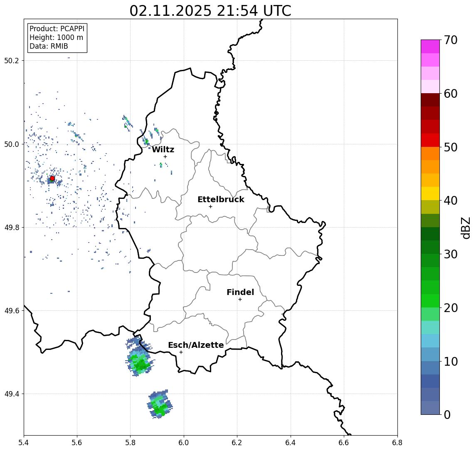Viewport: 476px width, 451px height.
Task: Click the 50.0 latitude axis label
Action: coord(12,144)
